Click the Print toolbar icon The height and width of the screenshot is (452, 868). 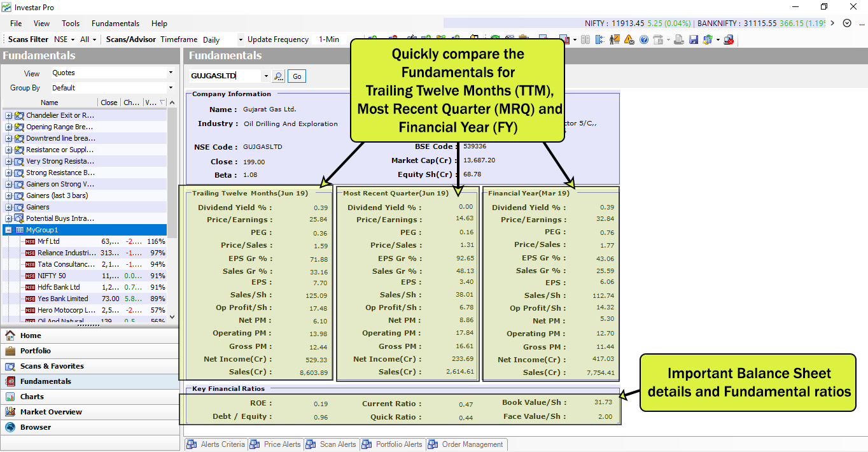pos(678,39)
